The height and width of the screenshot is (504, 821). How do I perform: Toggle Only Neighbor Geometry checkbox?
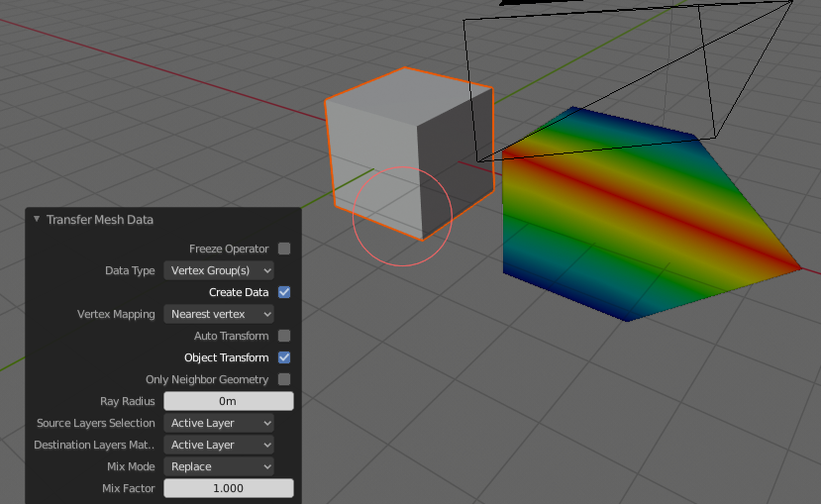284,379
